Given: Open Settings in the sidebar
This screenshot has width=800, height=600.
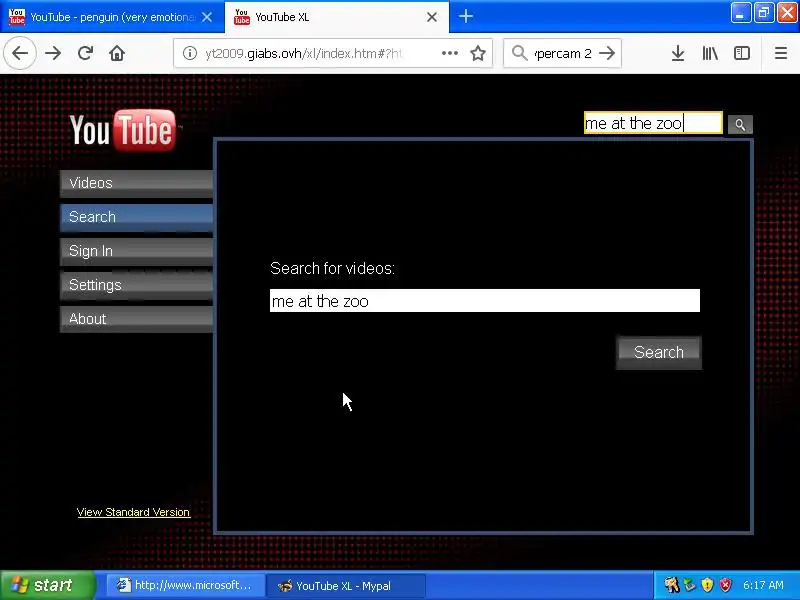Looking at the screenshot, I should pyautogui.click(x=136, y=285).
